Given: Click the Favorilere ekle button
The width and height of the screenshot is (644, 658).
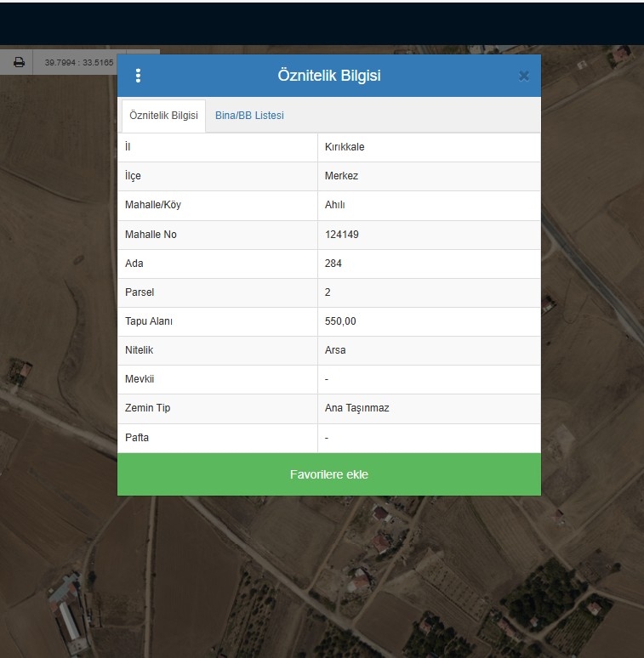Looking at the screenshot, I should pyautogui.click(x=328, y=474).
